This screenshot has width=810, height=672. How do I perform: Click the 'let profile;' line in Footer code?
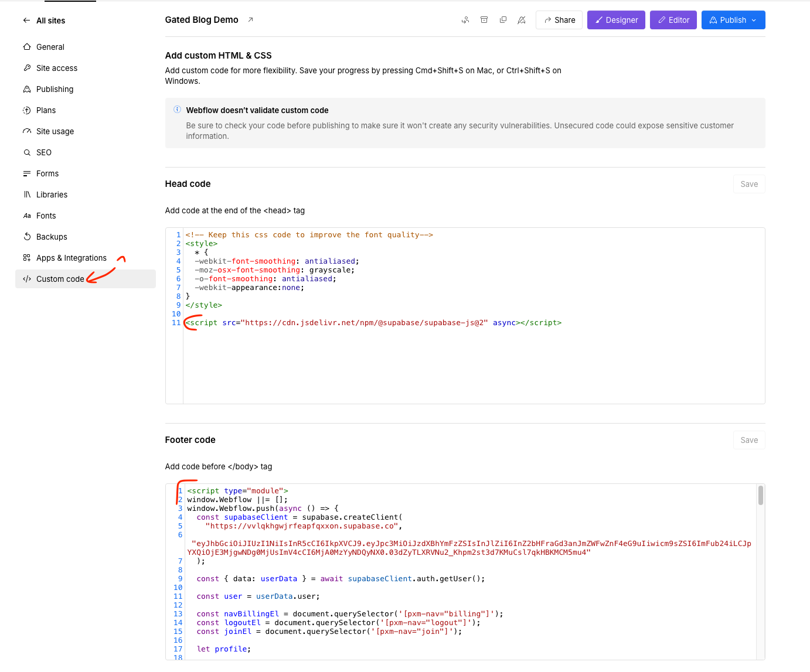pos(224,649)
